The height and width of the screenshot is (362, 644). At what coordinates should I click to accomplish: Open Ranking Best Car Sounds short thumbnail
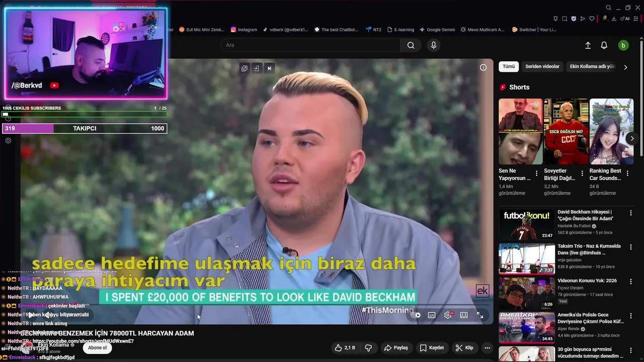pyautogui.click(x=611, y=131)
